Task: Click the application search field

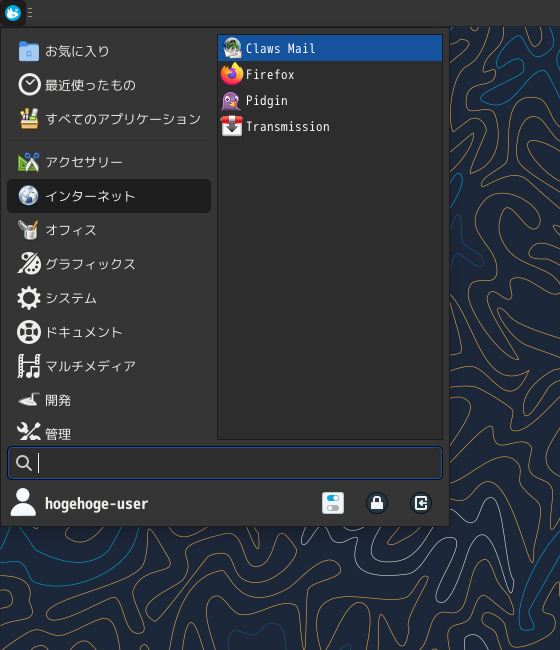Action: pos(225,463)
